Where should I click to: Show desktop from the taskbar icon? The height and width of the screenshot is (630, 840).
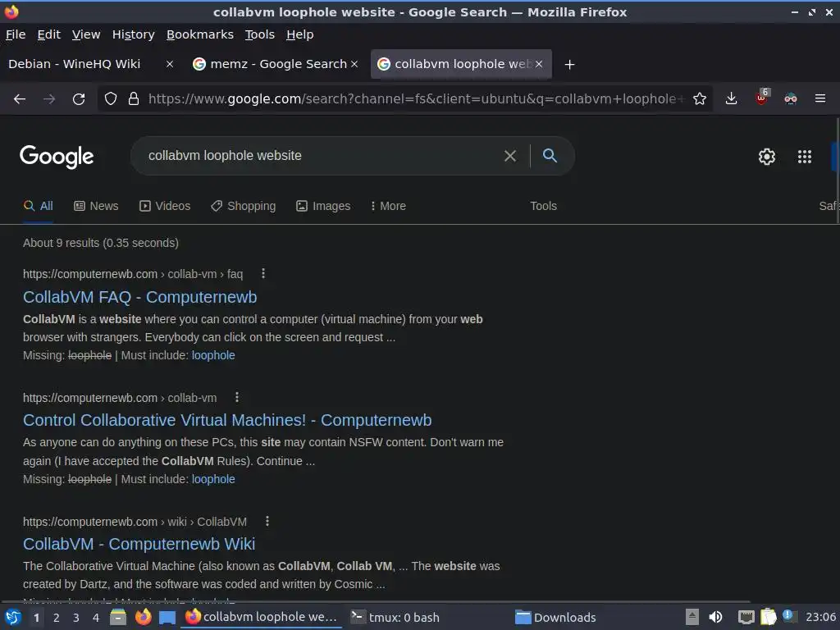click(x=167, y=618)
